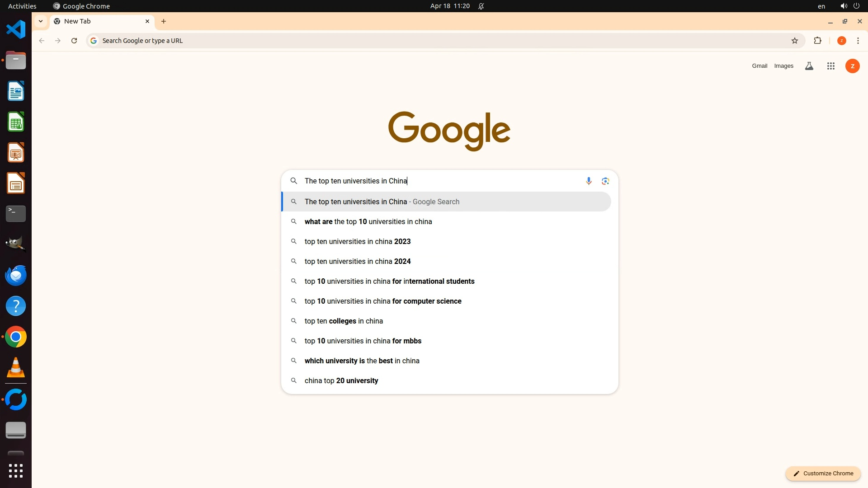Launch Visual Studio Code from the dock

pyautogui.click(x=16, y=29)
